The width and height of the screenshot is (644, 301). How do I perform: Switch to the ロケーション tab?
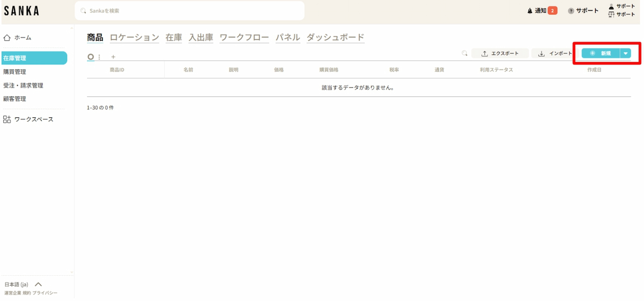[x=134, y=37]
